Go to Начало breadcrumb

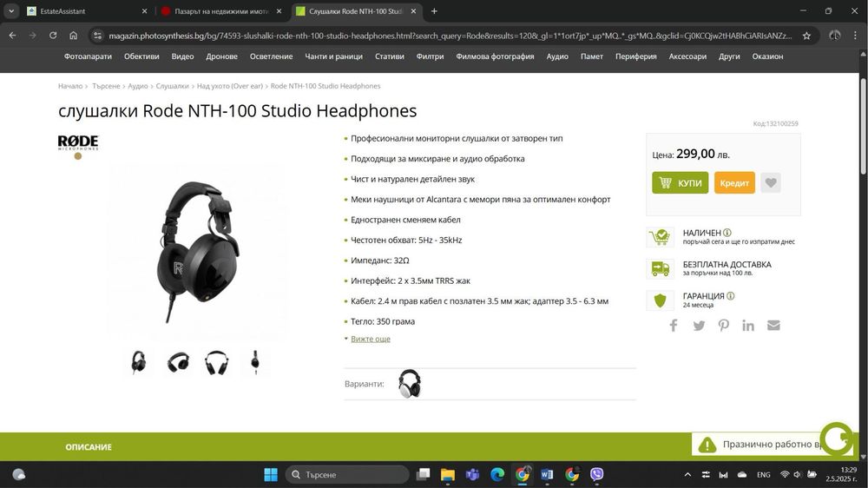(x=70, y=86)
